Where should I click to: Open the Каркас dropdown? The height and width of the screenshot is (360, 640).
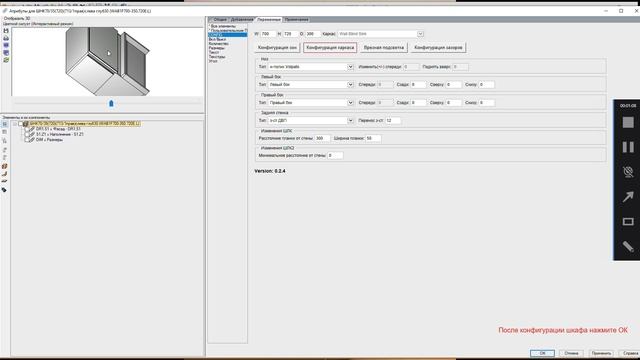coord(420,34)
